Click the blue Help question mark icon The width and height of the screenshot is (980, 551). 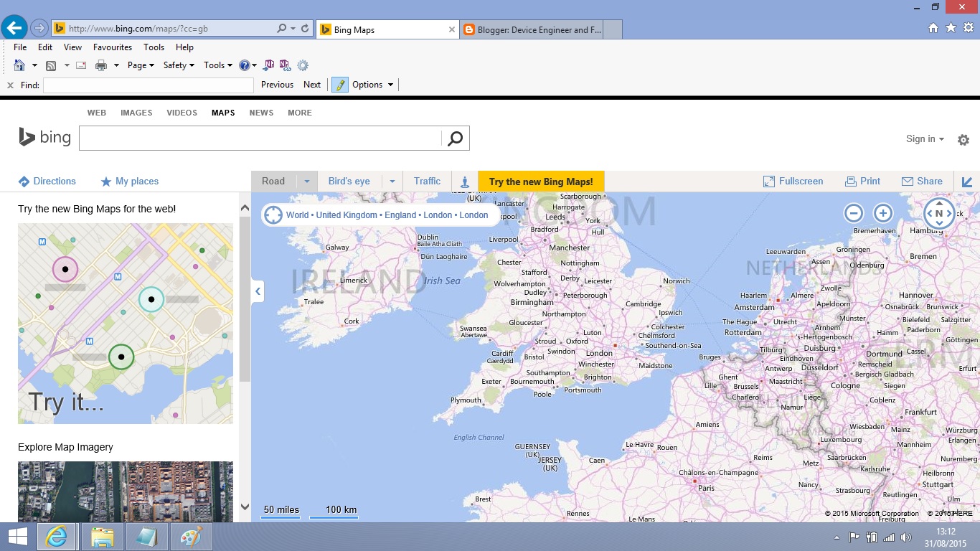(x=245, y=65)
